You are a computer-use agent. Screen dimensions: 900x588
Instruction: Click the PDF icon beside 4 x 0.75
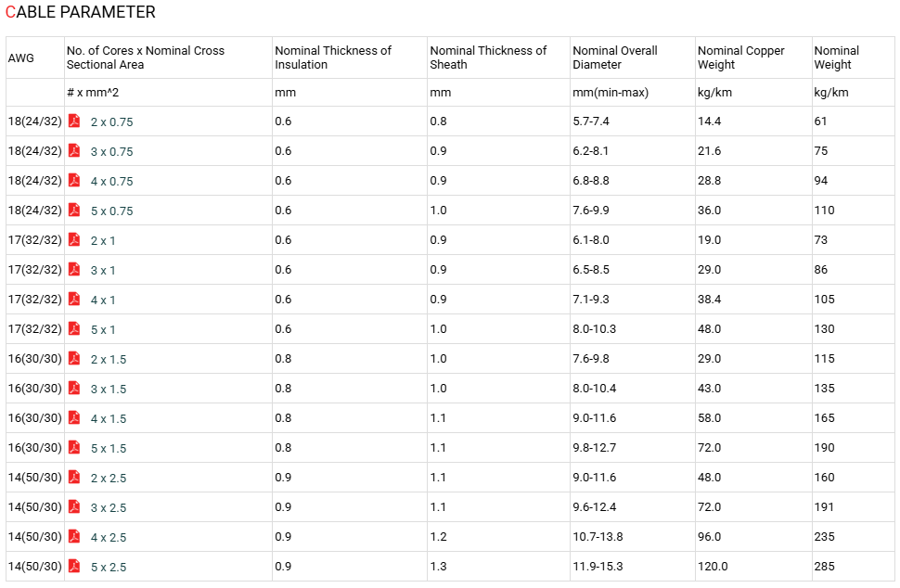click(x=74, y=180)
